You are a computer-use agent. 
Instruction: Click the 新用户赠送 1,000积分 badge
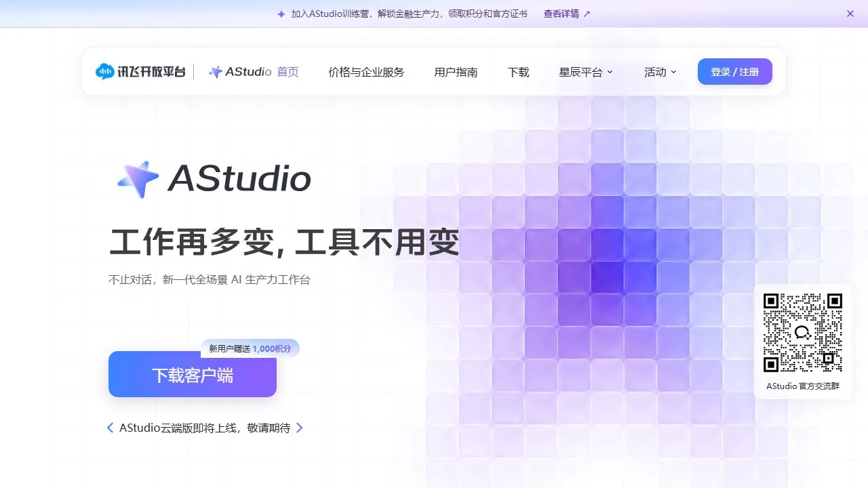pyautogui.click(x=250, y=348)
